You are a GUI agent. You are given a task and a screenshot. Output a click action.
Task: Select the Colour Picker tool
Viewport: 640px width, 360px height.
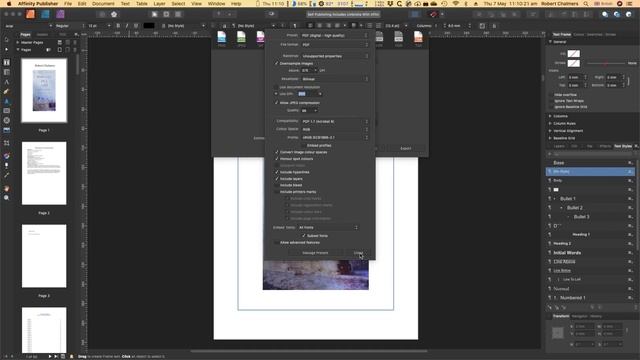(x=7, y=175)
